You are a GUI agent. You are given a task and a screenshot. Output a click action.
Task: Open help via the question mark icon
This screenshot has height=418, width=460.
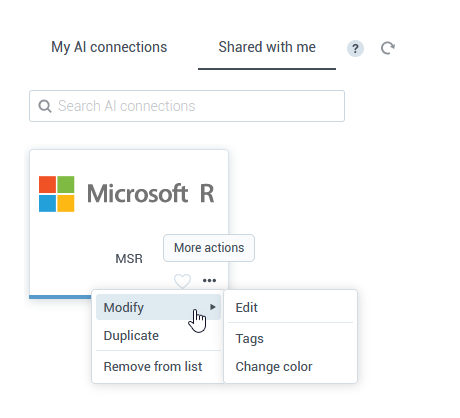point(355,49)
